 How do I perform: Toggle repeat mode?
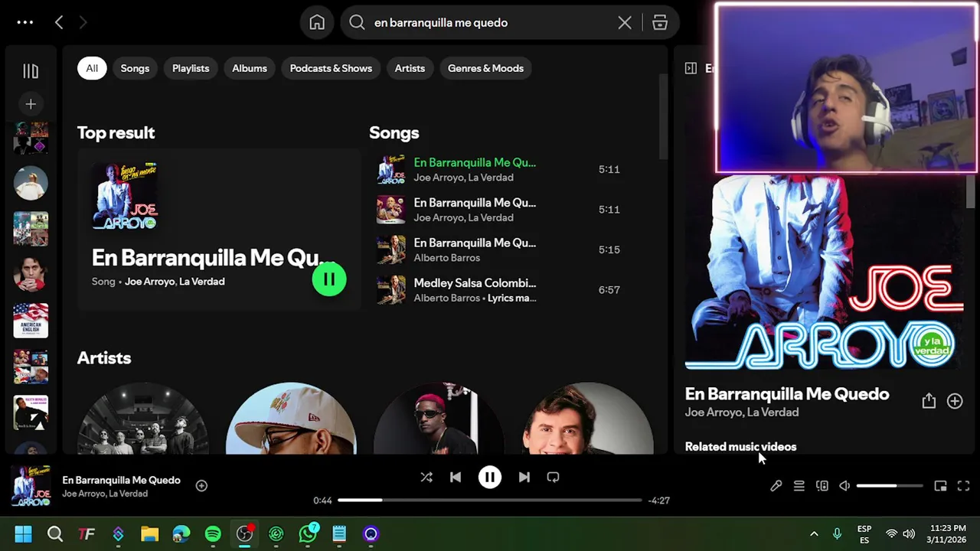point(553,477)
